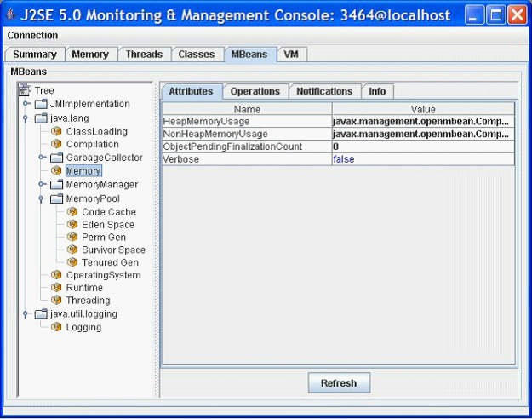
Task: Select the Tenured Gen tree label
Action: [111, 262]
